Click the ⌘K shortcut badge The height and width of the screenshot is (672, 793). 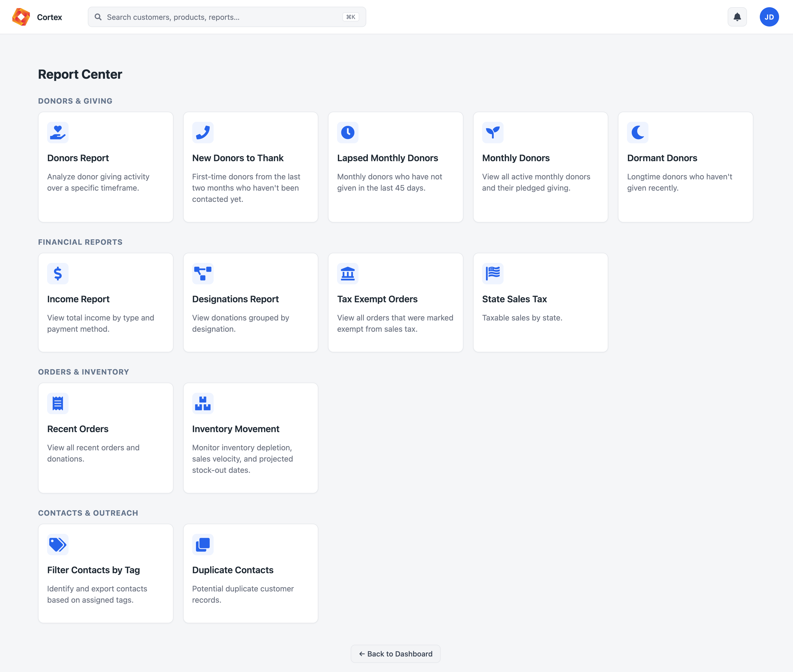coord(351,17)
